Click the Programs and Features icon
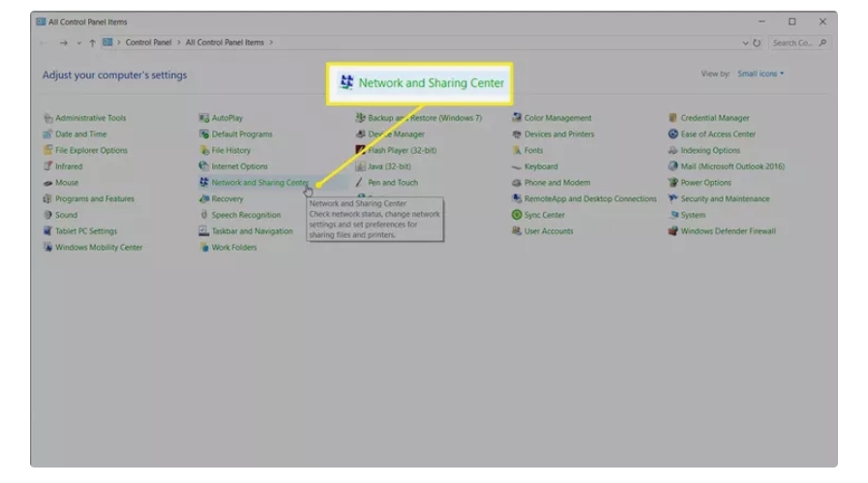The image size is (868, 483). tap(48, 198)
